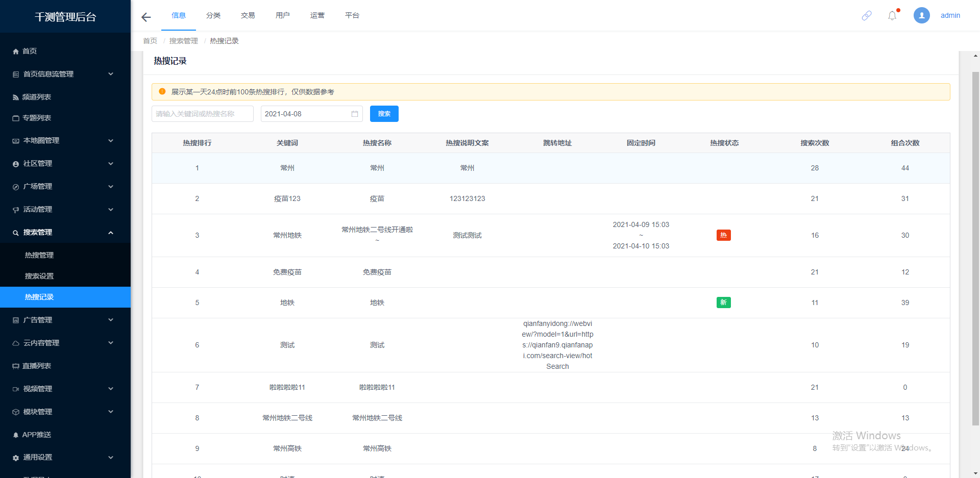Expand the 广告管理 chevron
The height and width of the screenshot is (478, 980).
click(111, 320)
